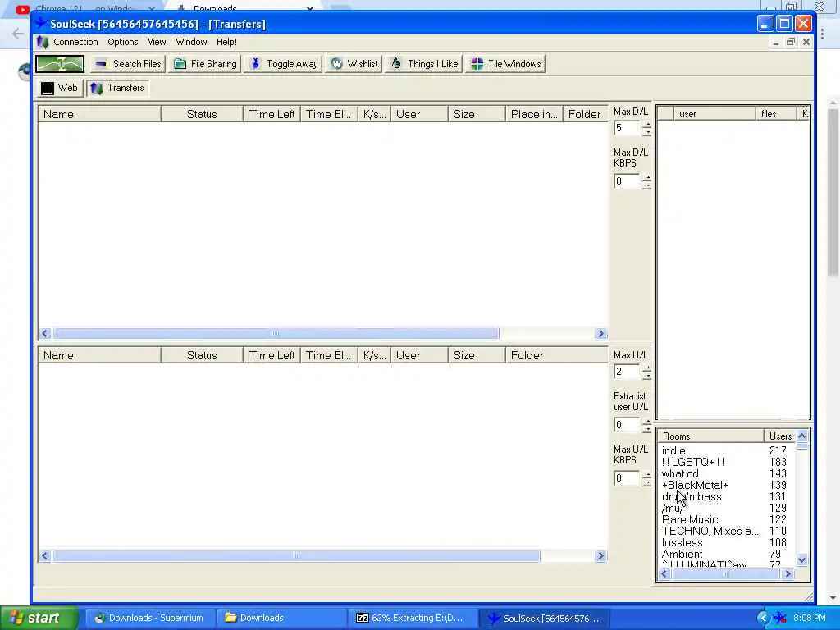Click the green network graph button

[60, 64]
